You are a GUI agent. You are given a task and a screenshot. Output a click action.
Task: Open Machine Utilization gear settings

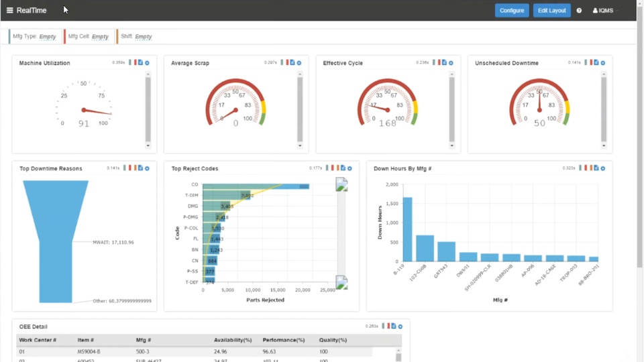pos(147,63)
